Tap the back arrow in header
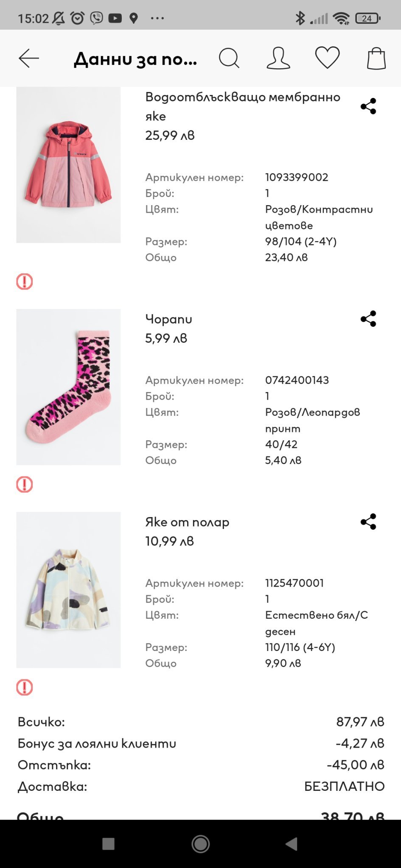 coord(29,58)
